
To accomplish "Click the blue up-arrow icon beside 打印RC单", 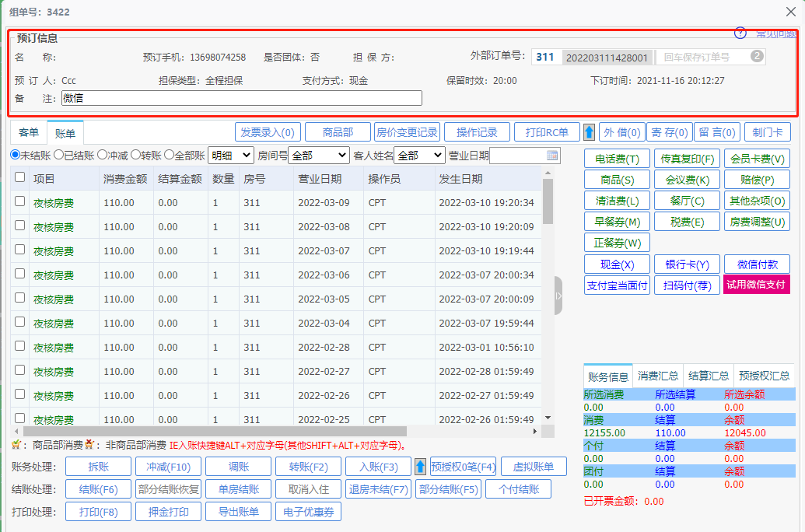I will tap(590, 132).
